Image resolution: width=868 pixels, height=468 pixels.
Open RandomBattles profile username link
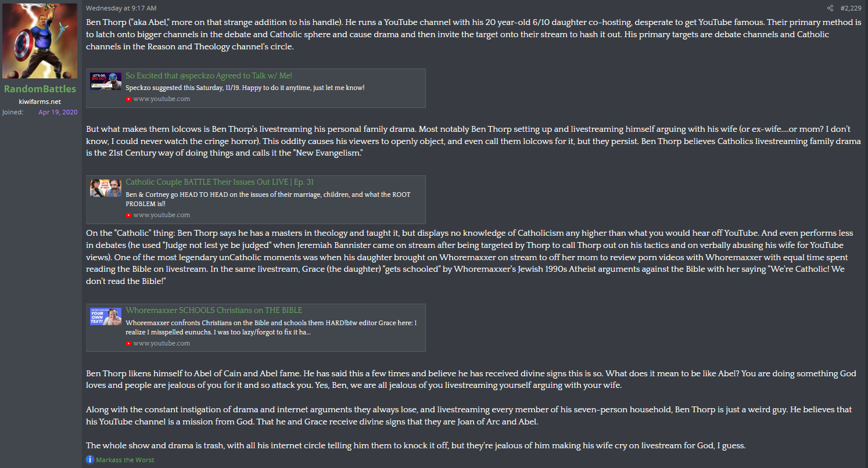(40, 89)
